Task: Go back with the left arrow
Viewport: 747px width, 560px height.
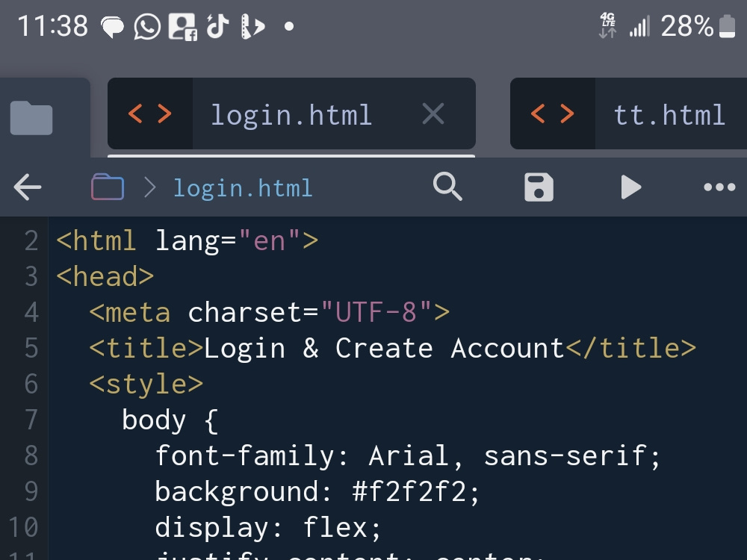Action: tap(28, 187)
